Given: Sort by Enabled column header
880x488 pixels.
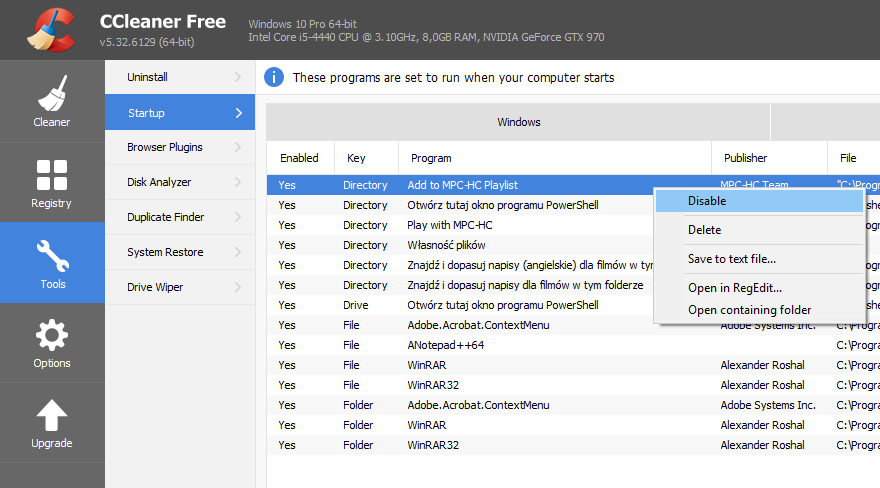Looking at the screenshot, I should 300,158.
